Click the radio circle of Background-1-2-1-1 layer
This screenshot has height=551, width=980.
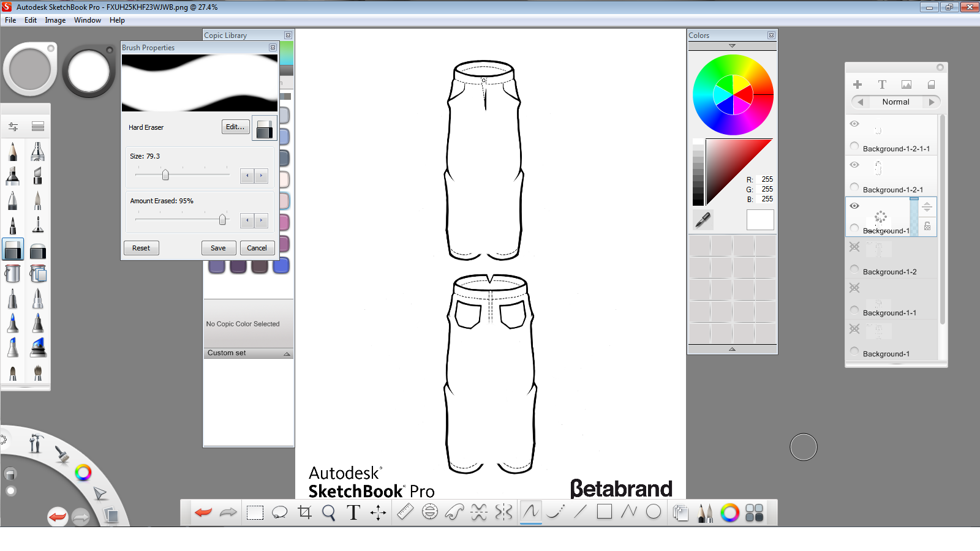[x=854, y=146]
